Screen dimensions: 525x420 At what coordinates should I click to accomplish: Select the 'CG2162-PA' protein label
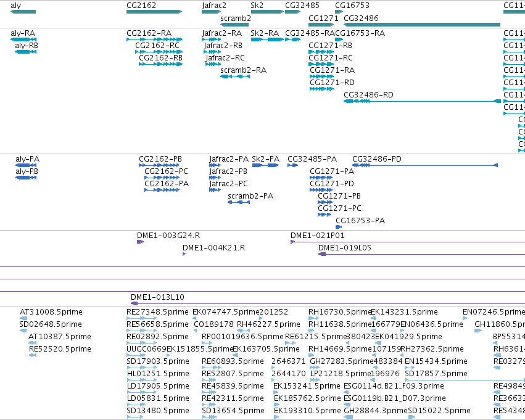[167, 184]
